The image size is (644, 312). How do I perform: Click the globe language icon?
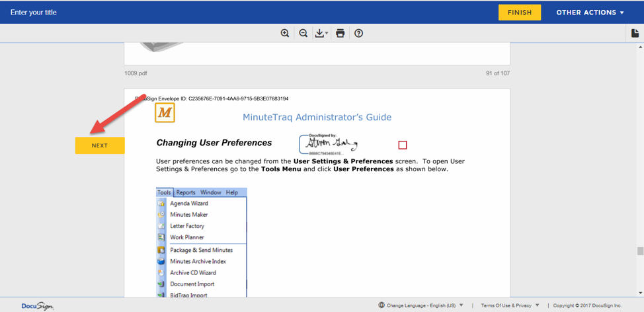point(382,305)
